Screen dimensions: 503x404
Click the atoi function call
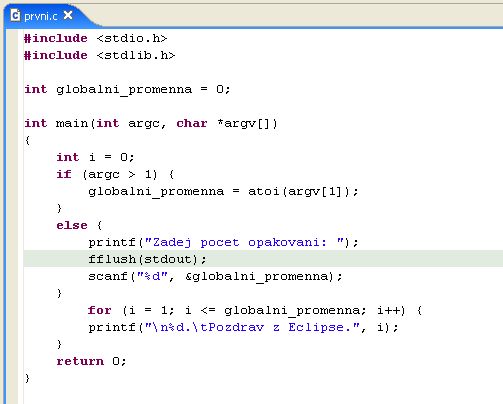click(264, 191)
